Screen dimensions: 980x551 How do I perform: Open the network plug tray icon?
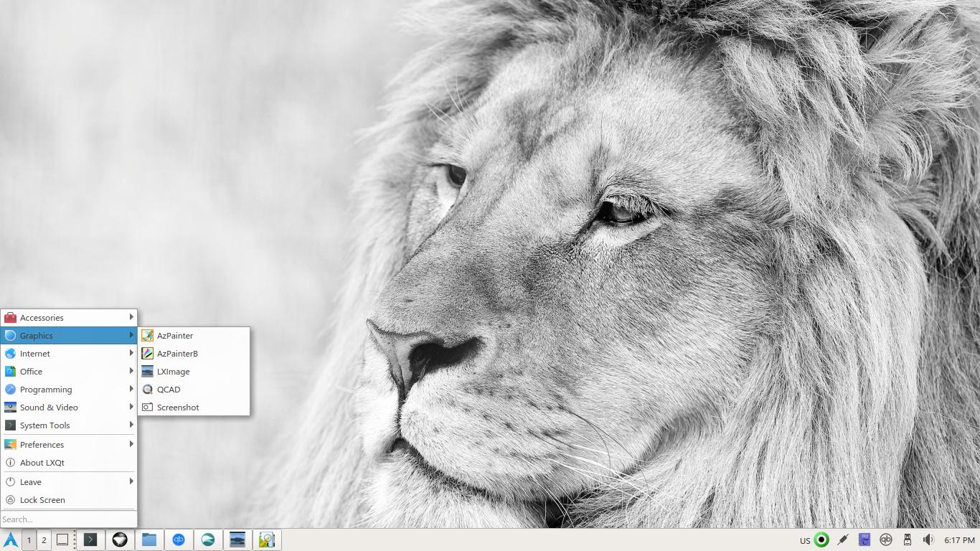pyautogui.click(x=843, y=540)
